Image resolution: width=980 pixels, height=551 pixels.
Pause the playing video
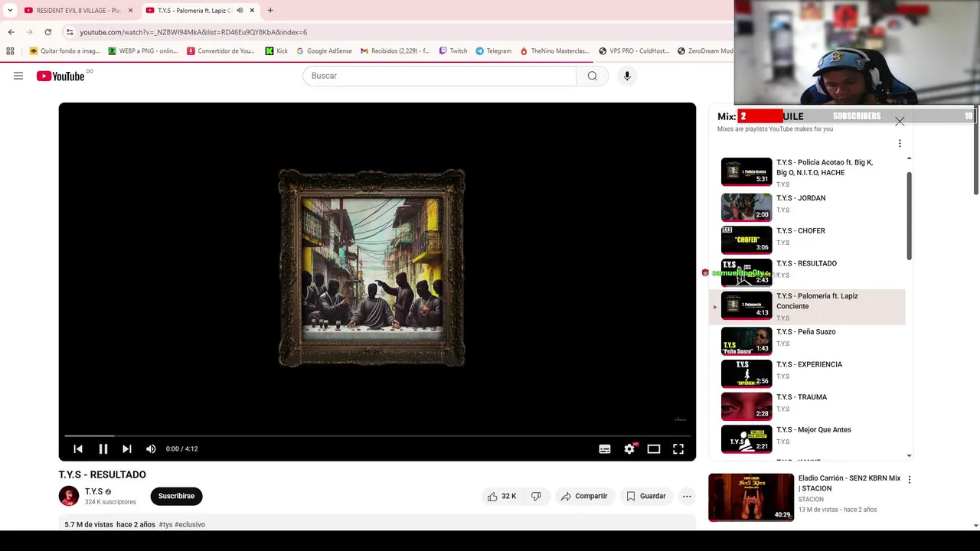103,449
